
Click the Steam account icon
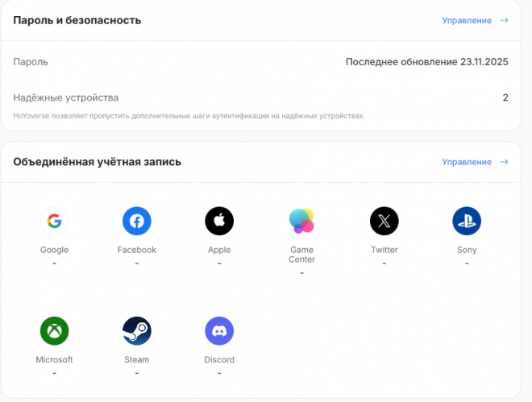click(137, 331)
